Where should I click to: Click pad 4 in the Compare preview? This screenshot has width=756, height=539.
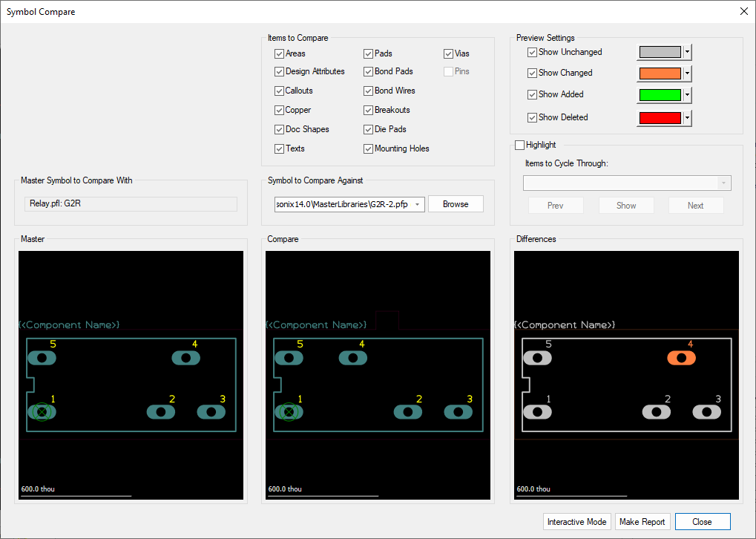(353, 358)
